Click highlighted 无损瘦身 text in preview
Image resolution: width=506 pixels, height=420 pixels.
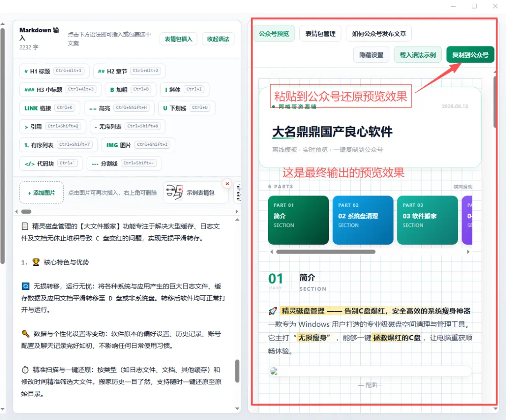313,337
